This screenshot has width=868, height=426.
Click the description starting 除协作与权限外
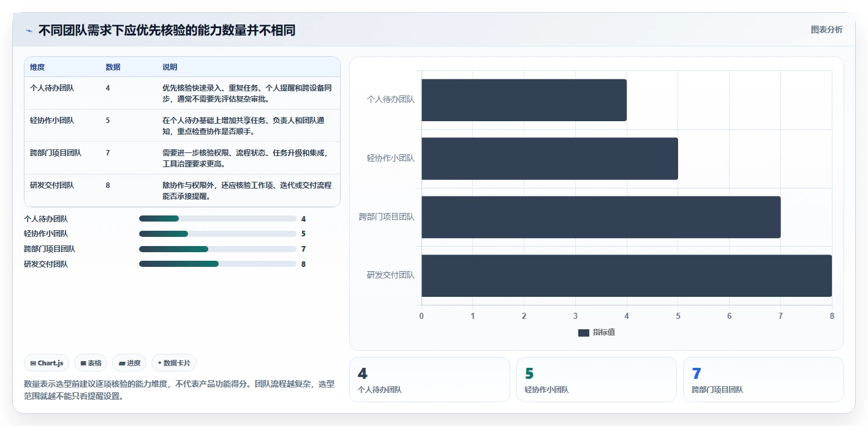point(247,190)
